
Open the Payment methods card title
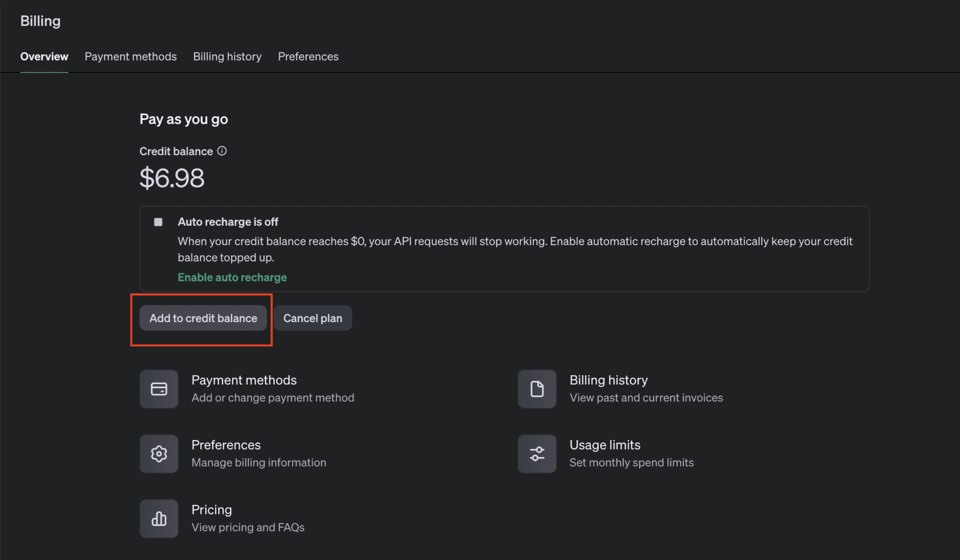coord(244,380)
